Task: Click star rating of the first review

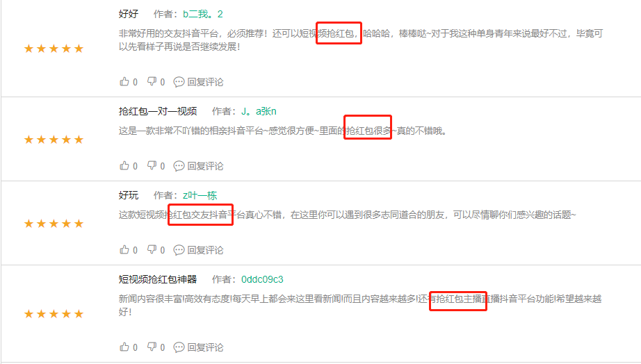Action: pyautogui.click(x=54, y=49)
